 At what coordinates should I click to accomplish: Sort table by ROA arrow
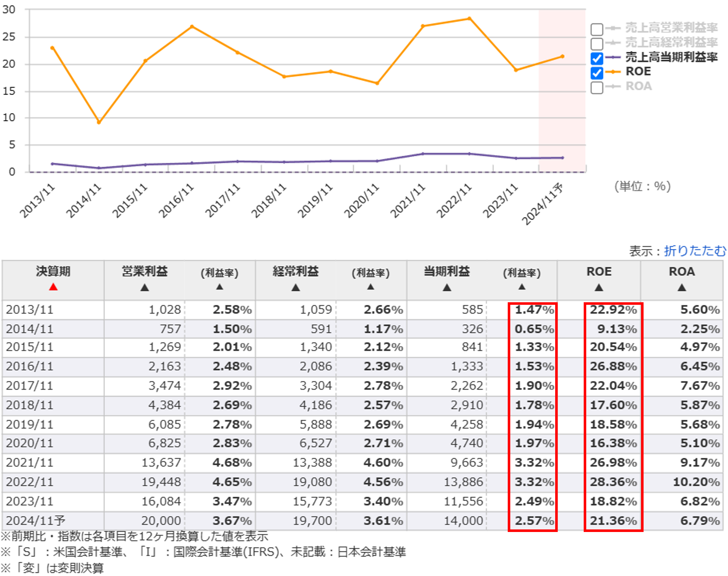[681, 288]
